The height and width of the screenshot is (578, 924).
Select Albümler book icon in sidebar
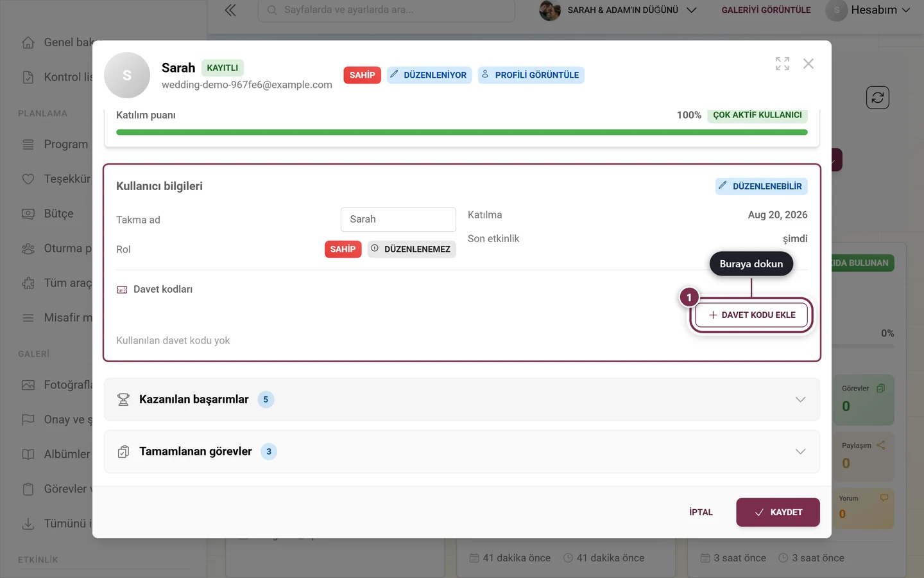coord(28,454)
